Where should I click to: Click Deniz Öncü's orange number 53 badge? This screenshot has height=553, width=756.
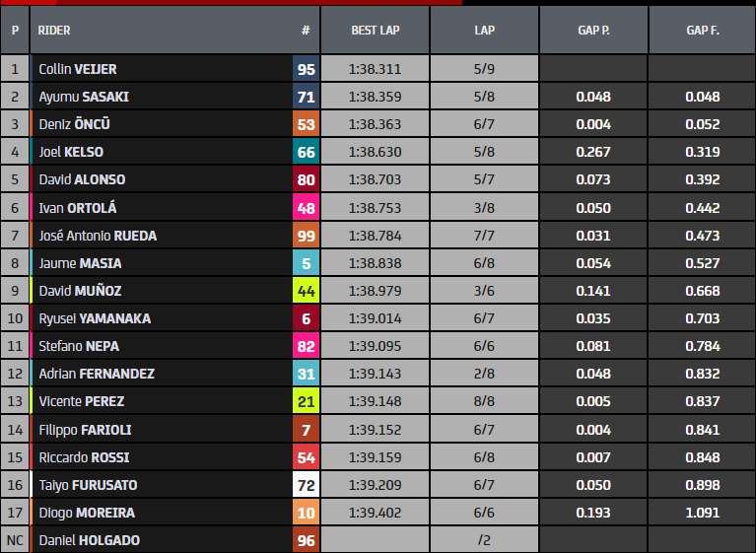click(x=306, y=125)
